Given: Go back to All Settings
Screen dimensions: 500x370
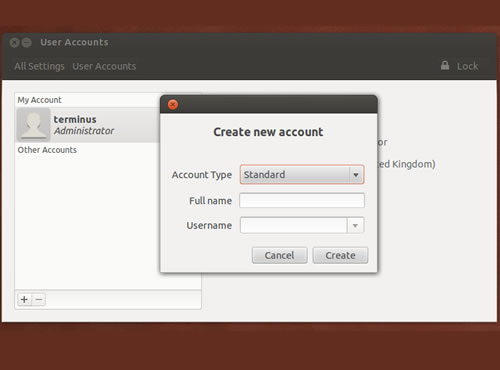Looking at the screenshot, I should coord(39,66).
